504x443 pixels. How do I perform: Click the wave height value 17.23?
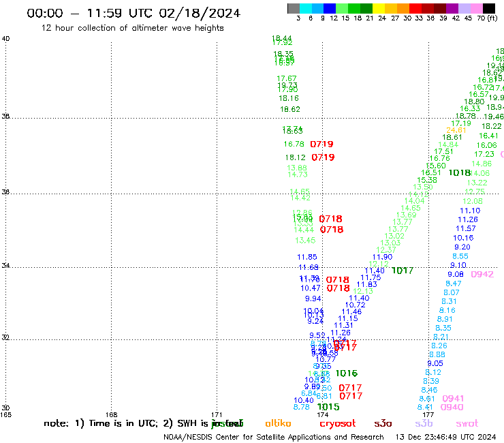click(484, 154)
